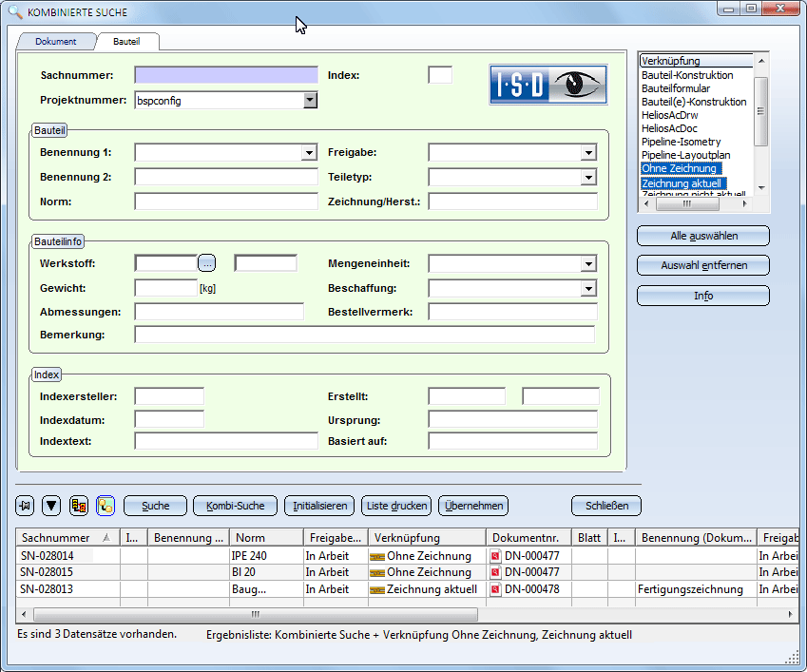Select the Bauteil tab
807x672 pixels.
point(126,42)
